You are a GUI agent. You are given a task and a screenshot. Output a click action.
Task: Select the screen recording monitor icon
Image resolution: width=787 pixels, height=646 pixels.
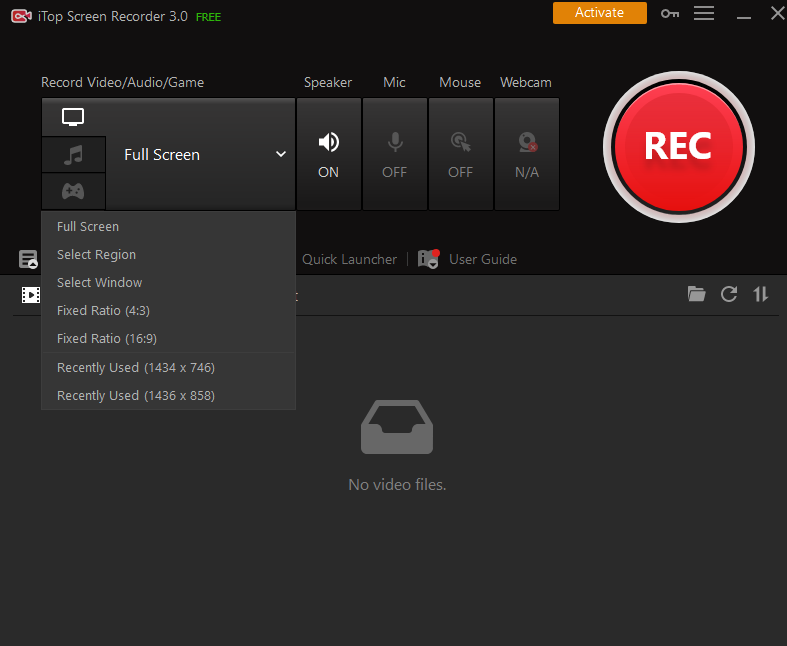point(73,118)
